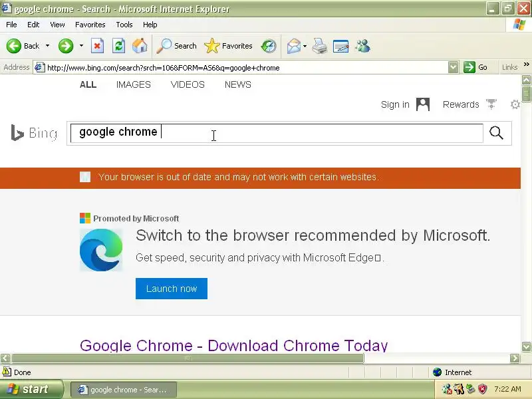Click the Launch now button
This screenshot has width=532, height=399.
(172, 289)
